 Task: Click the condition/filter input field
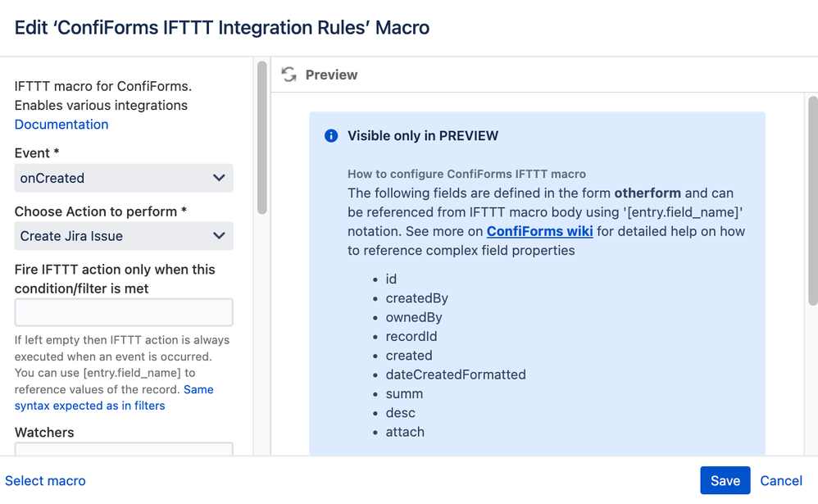pos(124,312)
